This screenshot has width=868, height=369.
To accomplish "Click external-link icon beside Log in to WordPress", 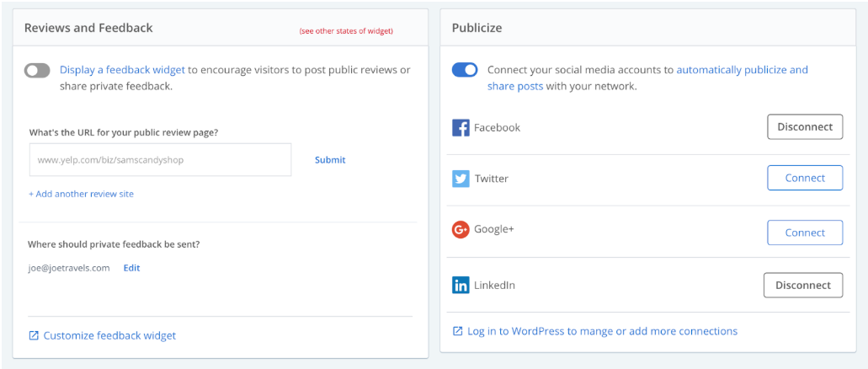I will [458, 331].
